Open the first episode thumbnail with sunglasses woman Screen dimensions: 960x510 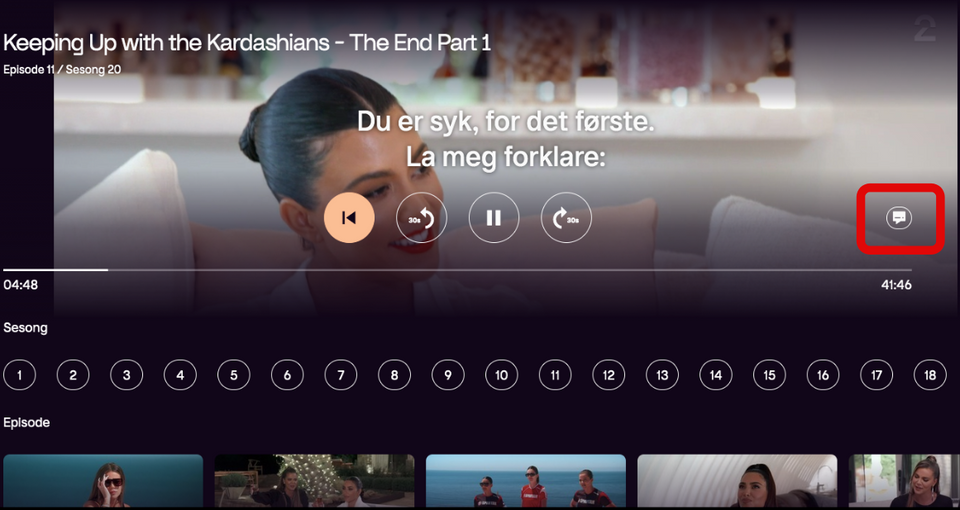pyautogui.click(x=103, y=481)
